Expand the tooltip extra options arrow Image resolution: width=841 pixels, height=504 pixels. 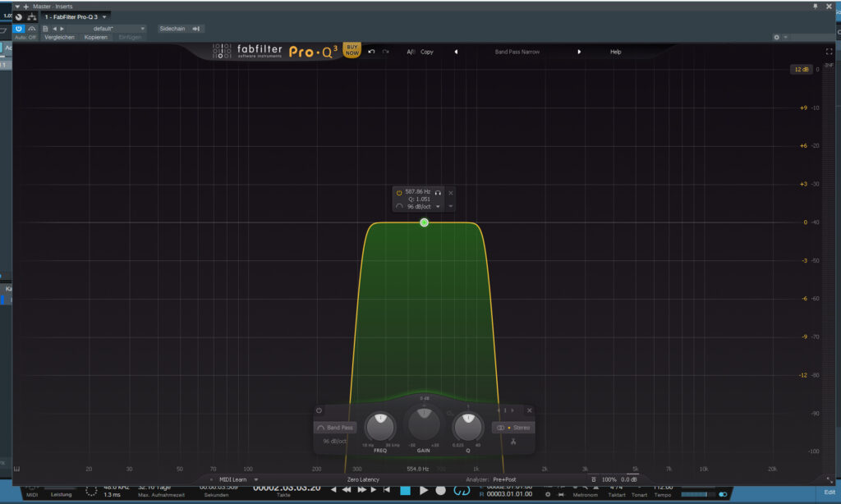451,206
